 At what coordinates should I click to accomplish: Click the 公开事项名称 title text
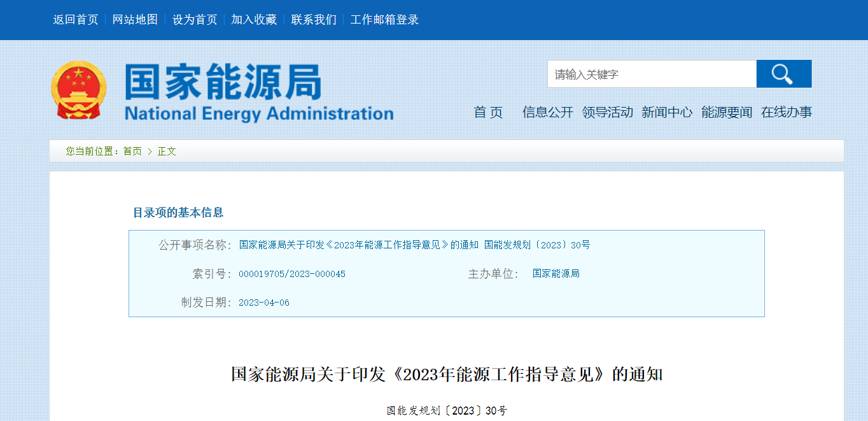point(414,245)
